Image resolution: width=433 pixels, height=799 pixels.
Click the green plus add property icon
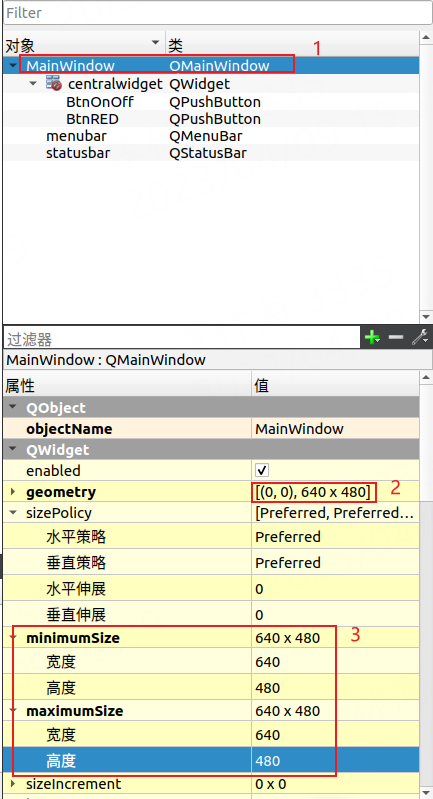coord(371,337)
